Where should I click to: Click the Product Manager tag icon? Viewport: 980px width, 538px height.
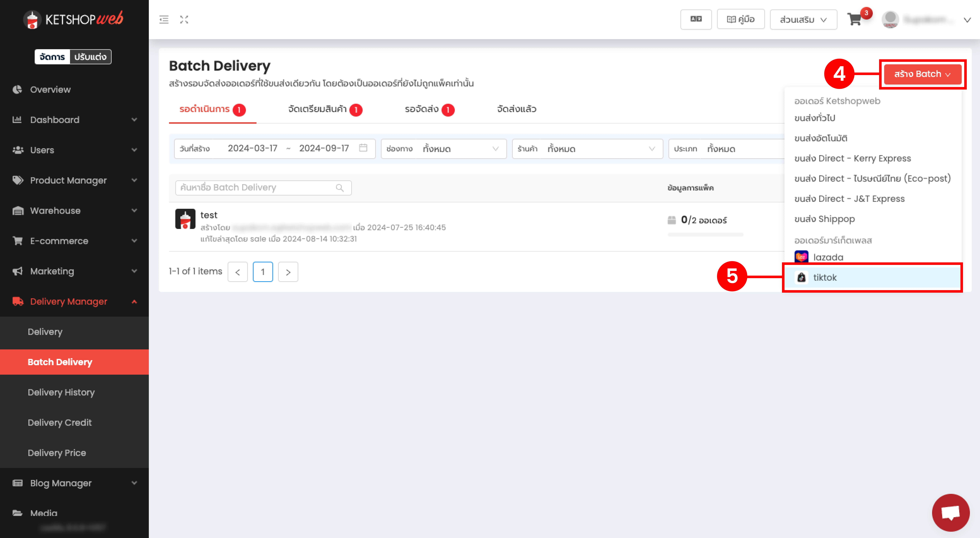point(17,180)
